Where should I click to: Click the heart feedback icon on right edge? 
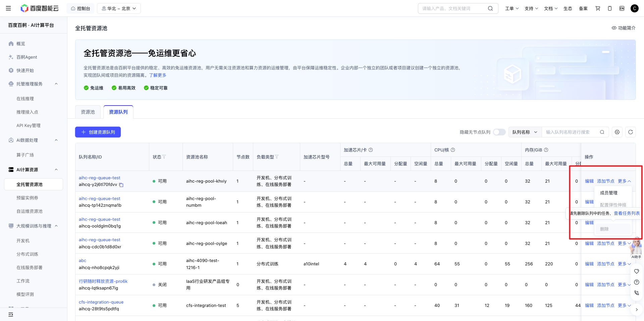(x=637, y=271)
